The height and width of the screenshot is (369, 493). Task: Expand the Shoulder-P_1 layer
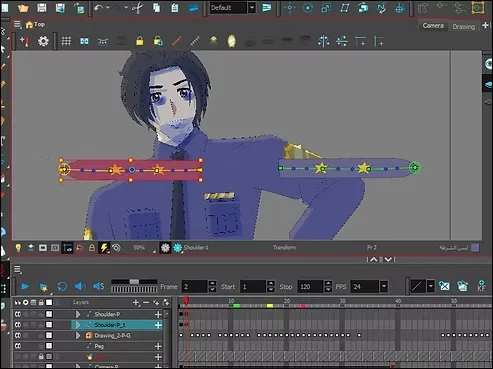(x=78, y=325)
